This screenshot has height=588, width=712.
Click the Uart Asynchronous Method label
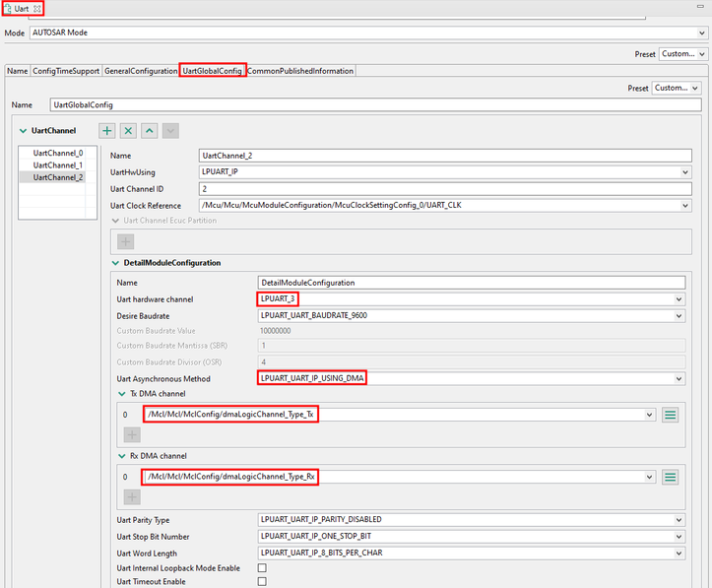[x=163, y=378]
